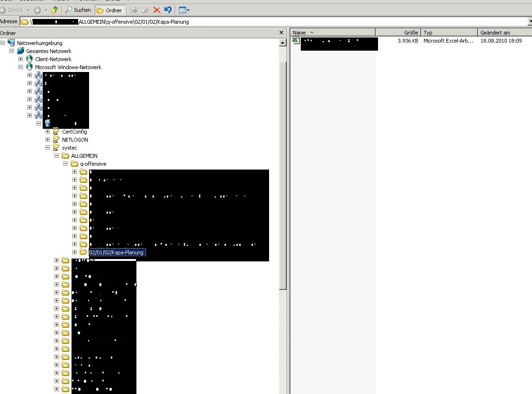
Task: Click the CertConfig shared folder icon
Action: click(56, 132)
